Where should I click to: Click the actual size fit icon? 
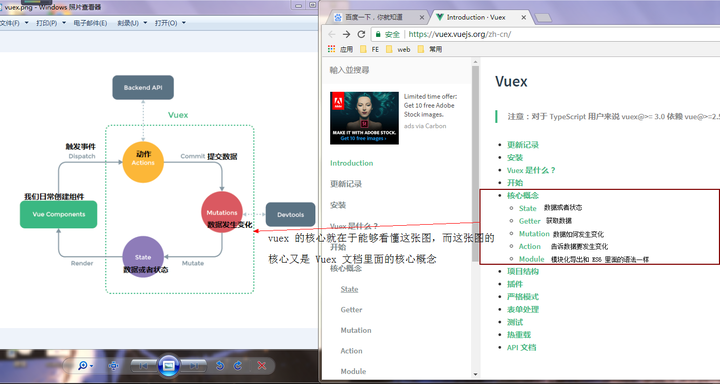point(113,366)
